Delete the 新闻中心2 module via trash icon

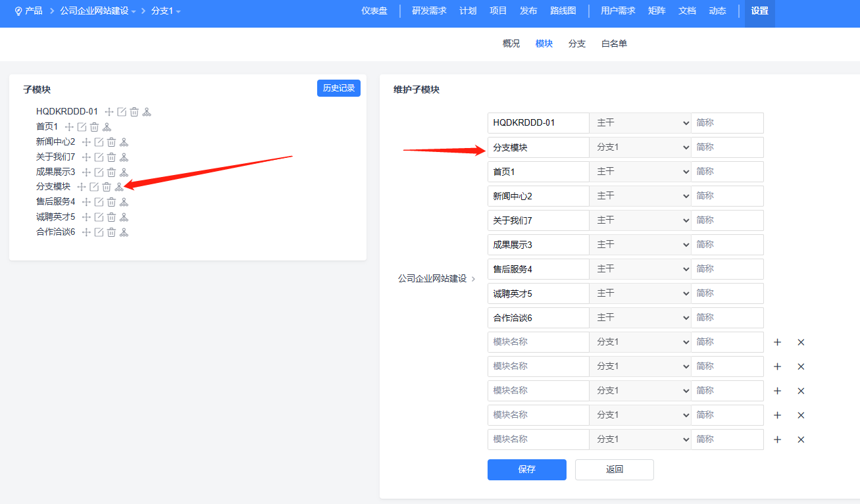111,142
